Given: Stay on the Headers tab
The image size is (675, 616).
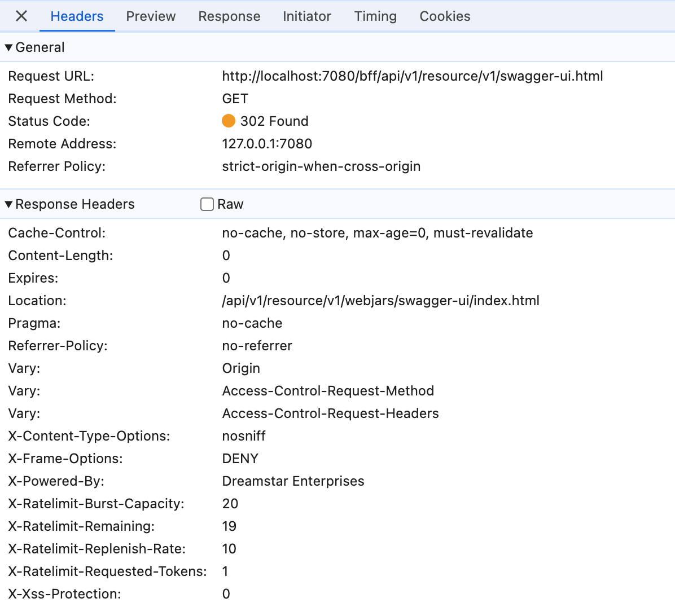Looking at the screenshot, I should (77, 16).
